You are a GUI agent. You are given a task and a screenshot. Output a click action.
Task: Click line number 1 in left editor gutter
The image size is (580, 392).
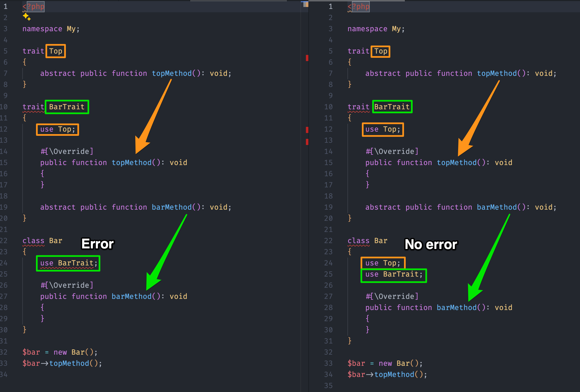click(x=5, y=7)
